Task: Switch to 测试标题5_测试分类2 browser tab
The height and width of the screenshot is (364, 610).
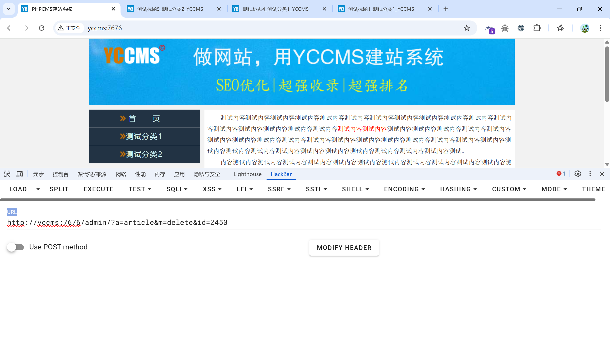Action: (x=170, y=9)
